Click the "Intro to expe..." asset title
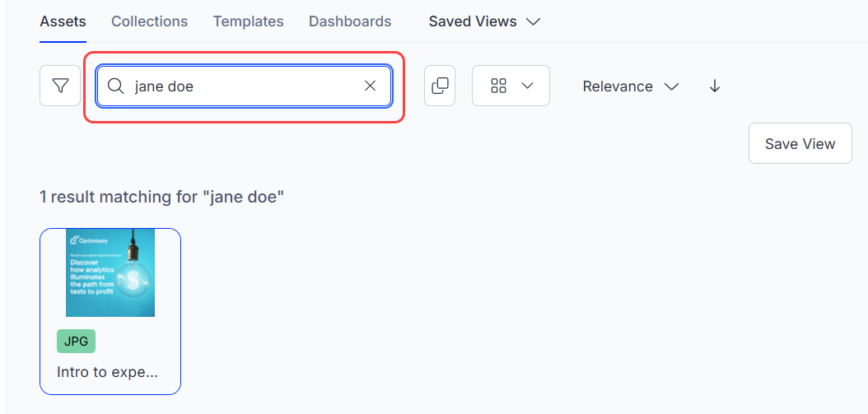This screenshot has width=868, height=414. click(107, 372)
